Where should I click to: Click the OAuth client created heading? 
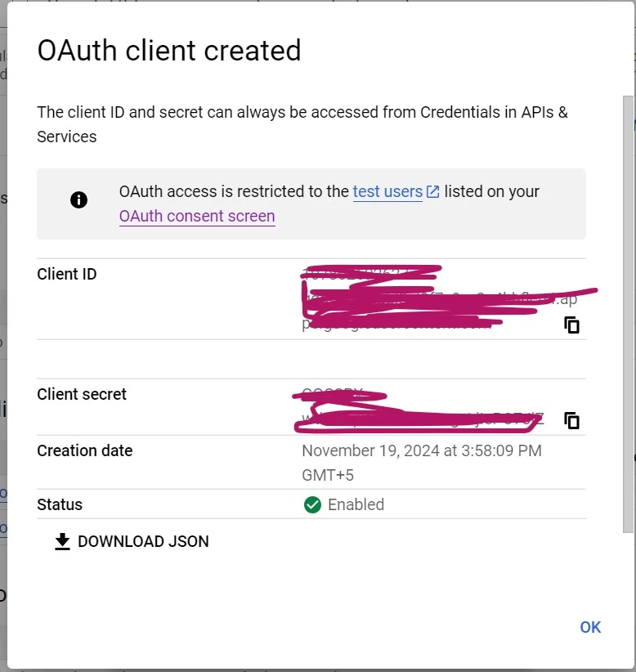point(169,51)
